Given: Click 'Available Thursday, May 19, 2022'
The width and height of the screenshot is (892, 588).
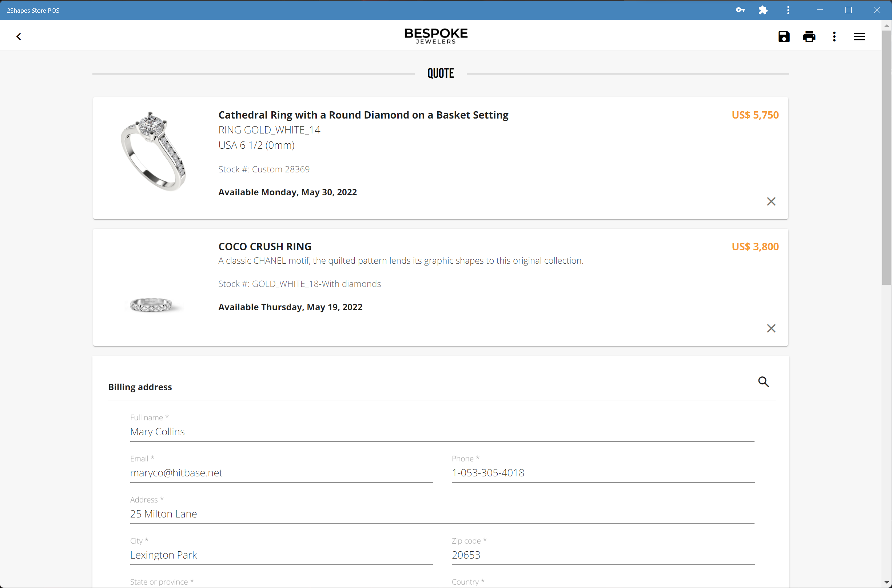Looking at the screenshot, I should coord(290,307).
